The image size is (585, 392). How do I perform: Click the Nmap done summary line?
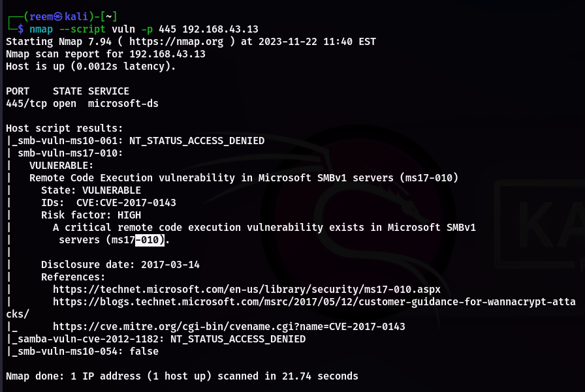coord(182,376)
